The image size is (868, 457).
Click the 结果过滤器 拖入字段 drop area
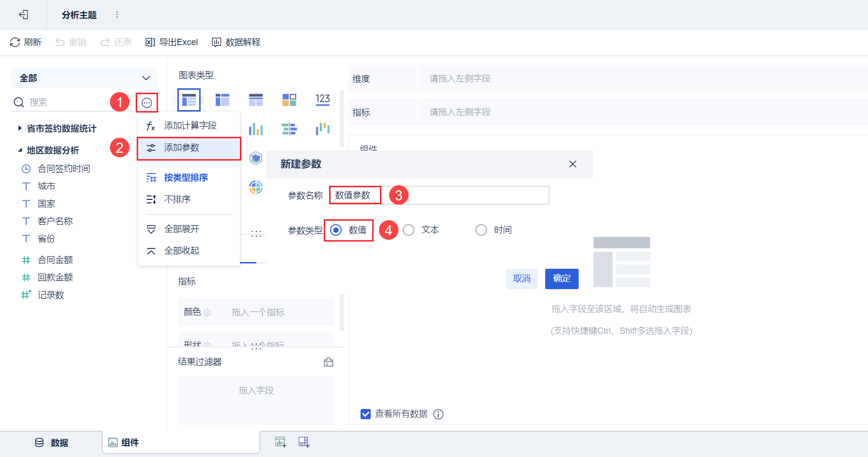[x=256, y=400]
